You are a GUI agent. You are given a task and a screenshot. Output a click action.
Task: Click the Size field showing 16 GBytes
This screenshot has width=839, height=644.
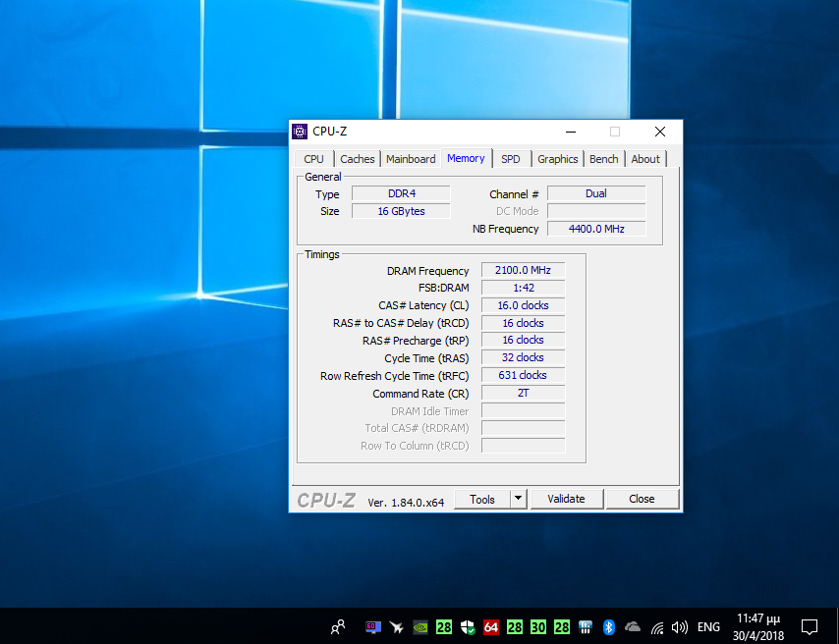(x=401, y=211)
